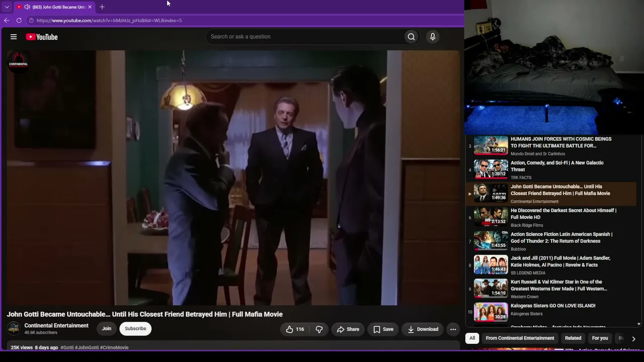Screen dimensions: 644x362
Task: Select the 'All' filter chip
Action: [472, 338]
